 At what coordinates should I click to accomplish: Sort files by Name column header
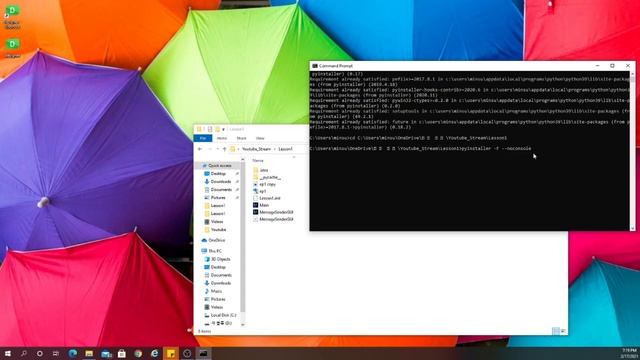(258, 160)
